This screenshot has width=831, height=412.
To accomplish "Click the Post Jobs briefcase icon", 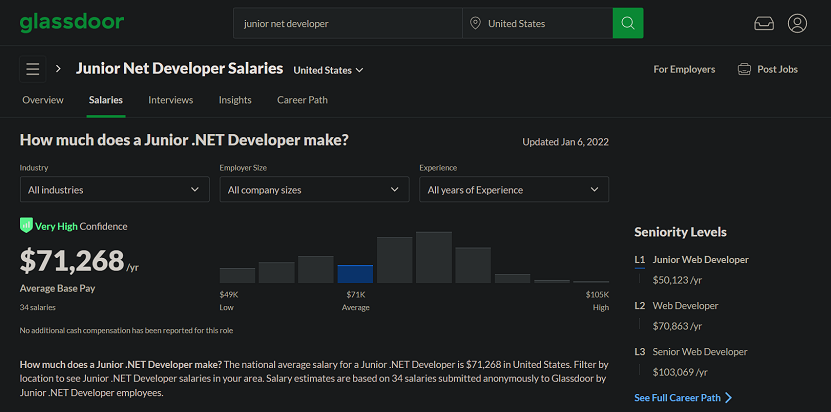I will click(x=744, y=69).
